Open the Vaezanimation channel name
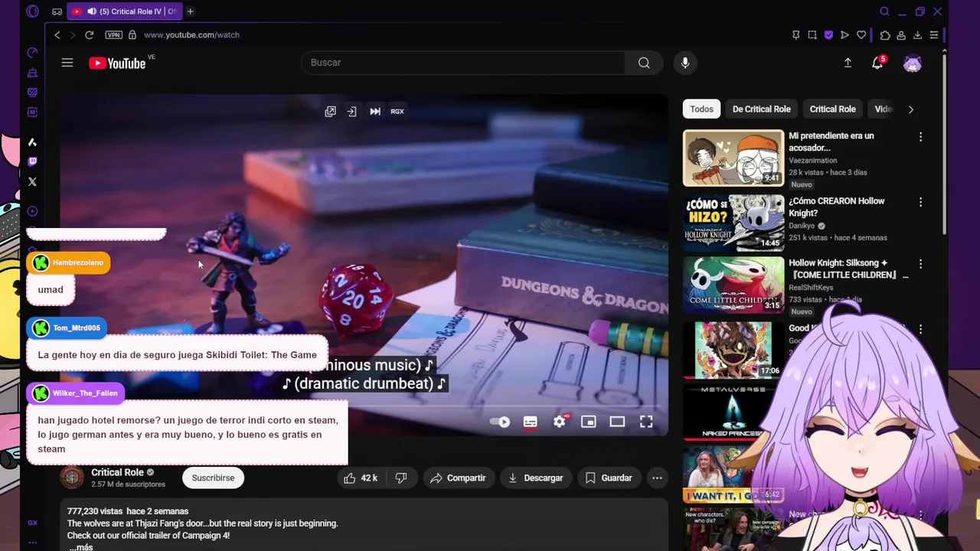The width and height of the screenshot is (980, 551). coord(813,161)
